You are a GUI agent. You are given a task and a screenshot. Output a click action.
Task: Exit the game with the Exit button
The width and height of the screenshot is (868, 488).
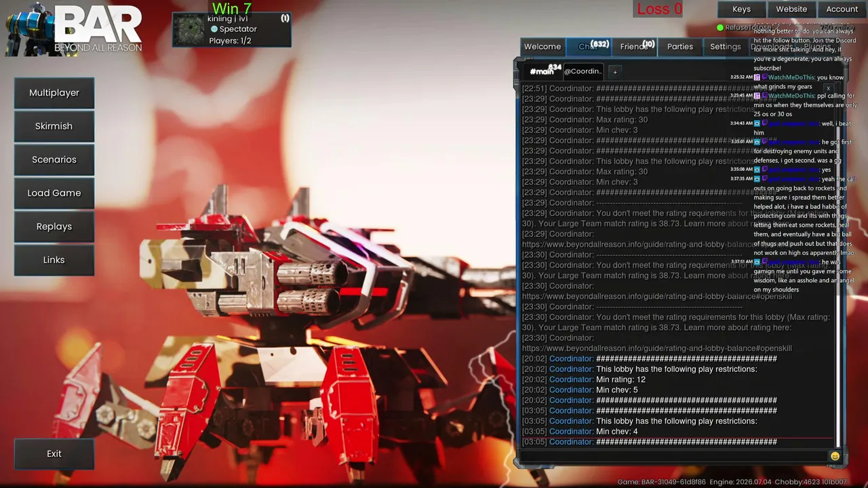pyautogui.click(x=54, y=453)
